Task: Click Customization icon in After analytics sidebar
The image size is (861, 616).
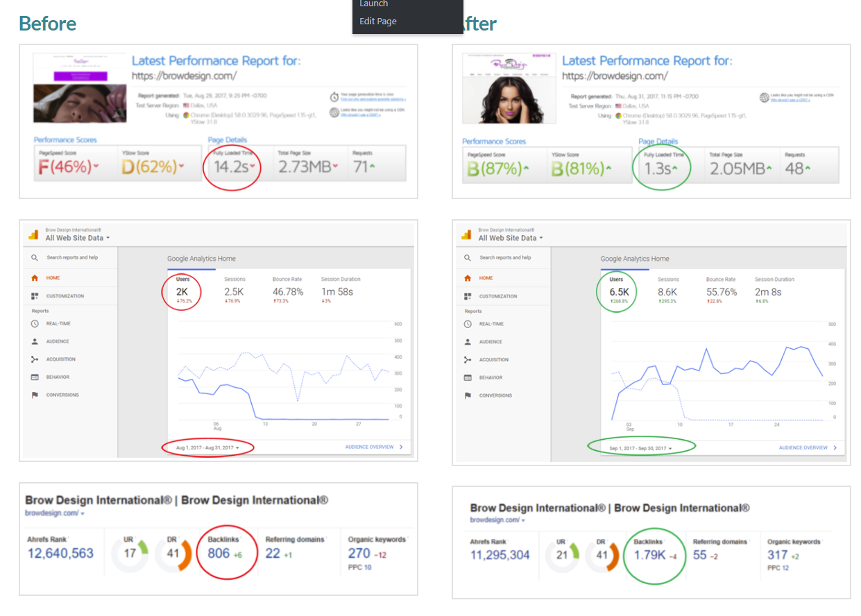Action: point(468,296)
